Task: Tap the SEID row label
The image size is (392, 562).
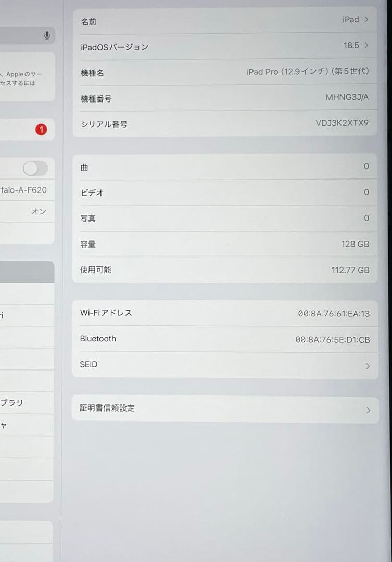Action: (88, 364)
